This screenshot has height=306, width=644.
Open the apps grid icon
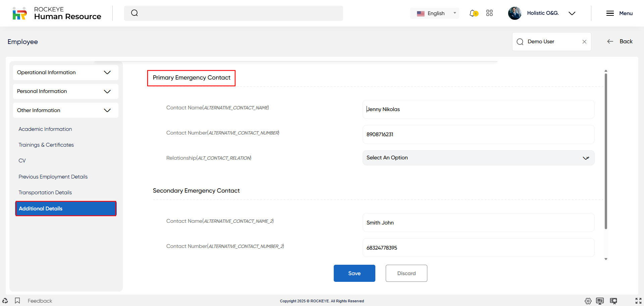click(x=489, y=13)
